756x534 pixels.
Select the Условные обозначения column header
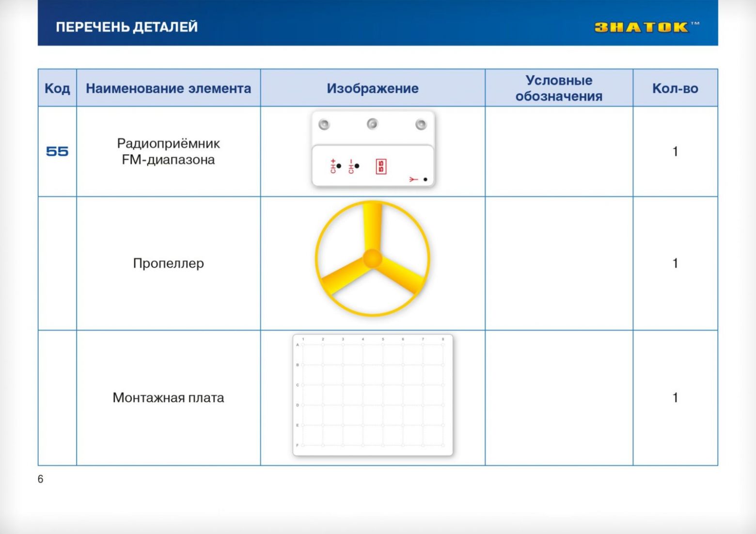[559, 88]
